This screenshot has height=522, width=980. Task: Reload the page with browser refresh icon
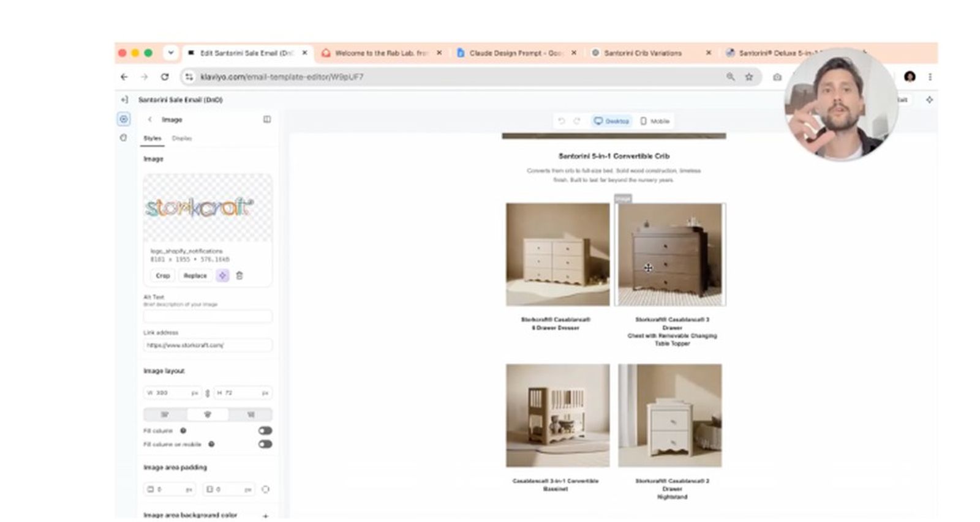click(x=165, y=77)
